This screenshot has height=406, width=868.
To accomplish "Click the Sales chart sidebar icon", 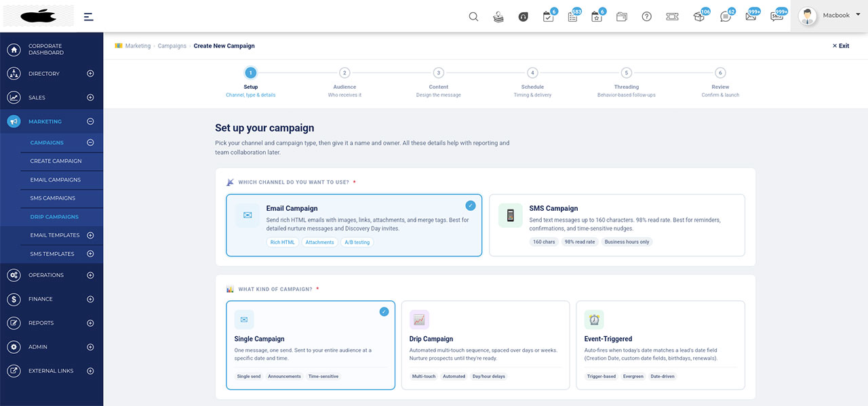I will (x=14, y=98).
